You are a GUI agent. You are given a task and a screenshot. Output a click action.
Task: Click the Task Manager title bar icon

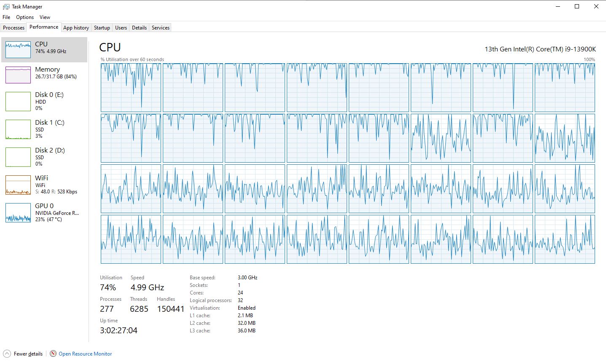[5, 6]
